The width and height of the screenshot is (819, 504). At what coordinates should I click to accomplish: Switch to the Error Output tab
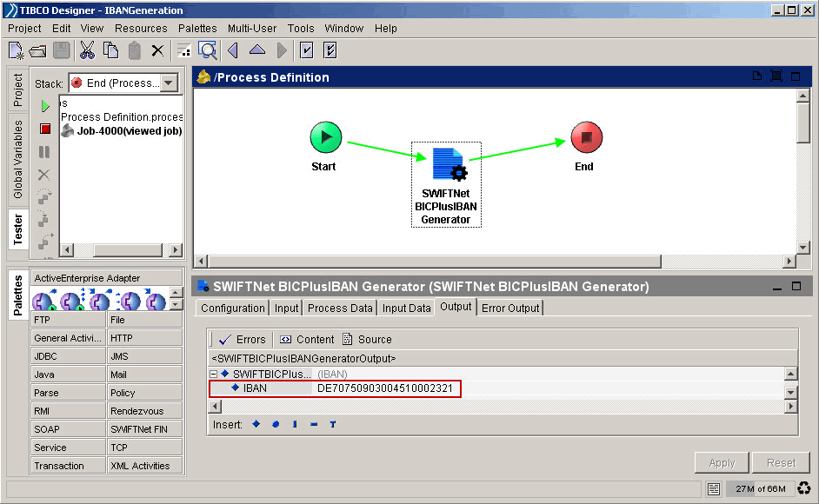(x=510, y=308)
